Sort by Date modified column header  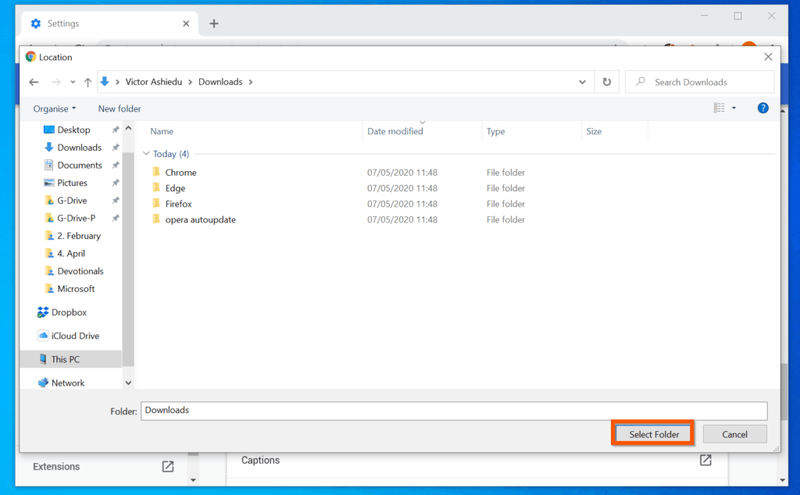pyautogui.click(x=395, y=131)
